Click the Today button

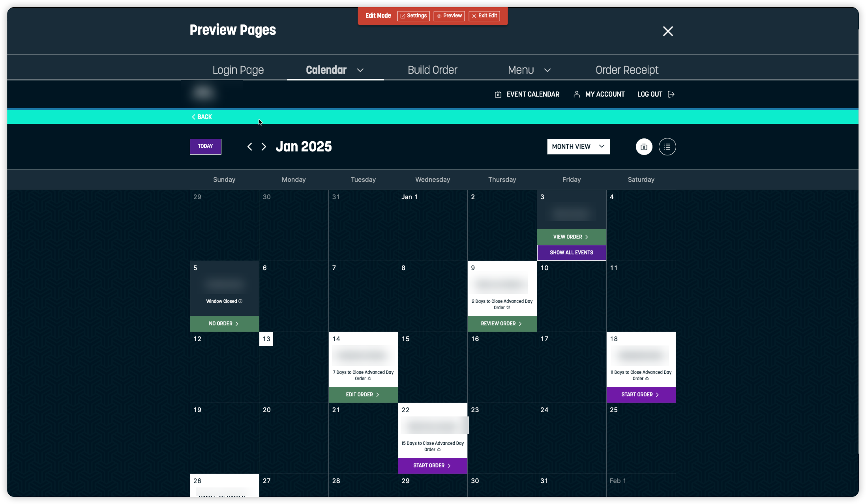coord(205,146)
